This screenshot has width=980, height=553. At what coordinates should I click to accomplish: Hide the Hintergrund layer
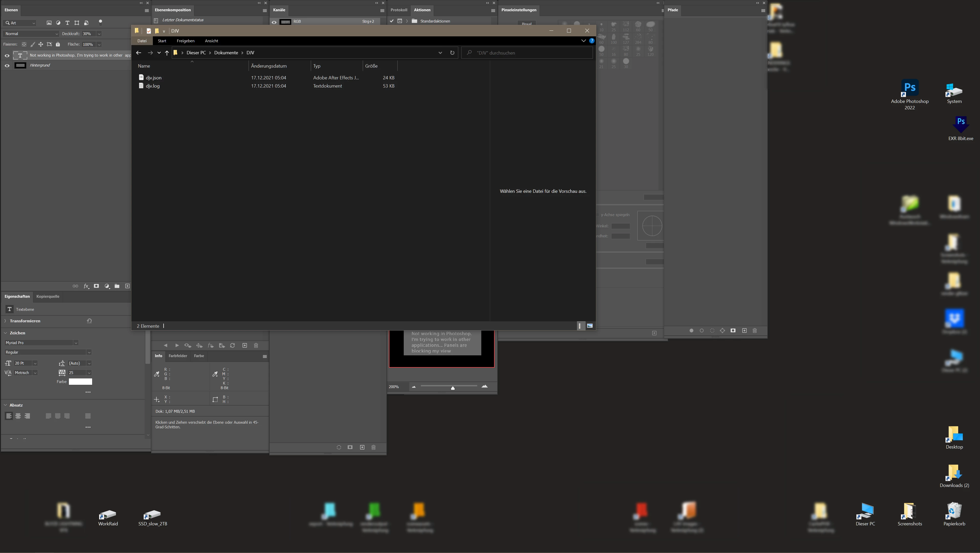[7, 66]
